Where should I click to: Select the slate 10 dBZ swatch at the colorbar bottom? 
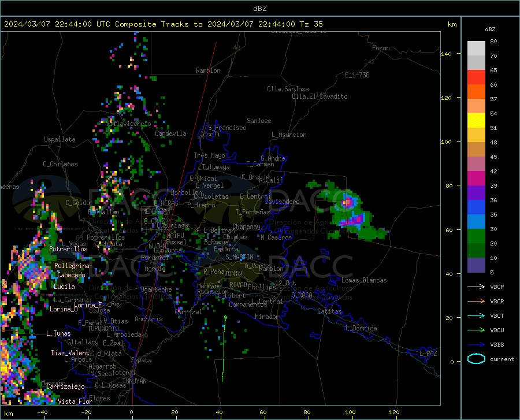(x=476, y=265)
